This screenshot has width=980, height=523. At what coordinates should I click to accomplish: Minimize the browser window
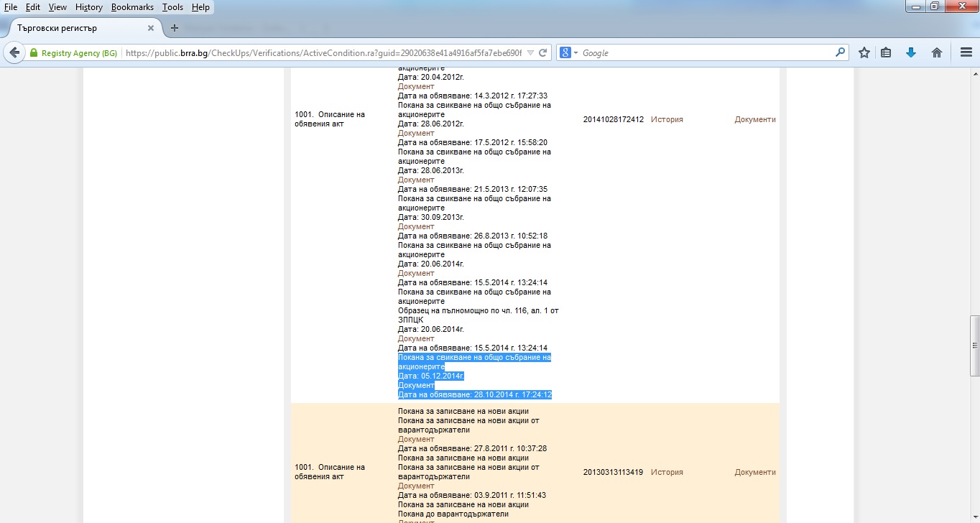[x=915, y=6]
